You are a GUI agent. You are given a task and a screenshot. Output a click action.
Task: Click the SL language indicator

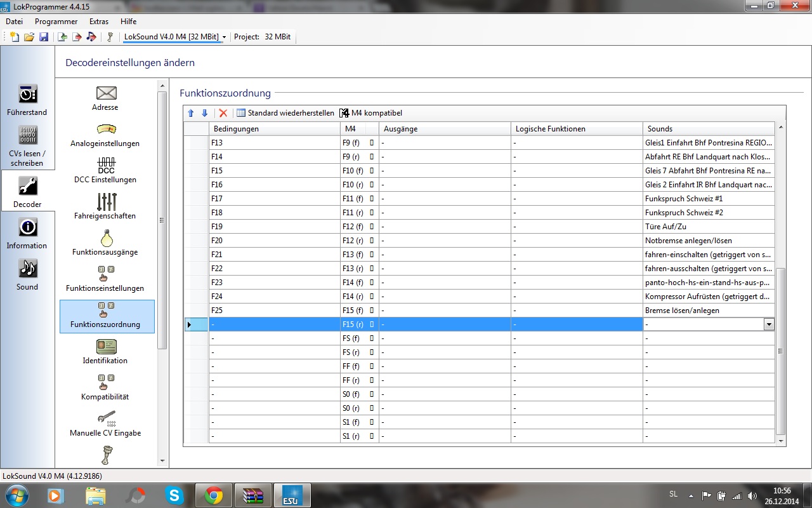click(673, 494)
